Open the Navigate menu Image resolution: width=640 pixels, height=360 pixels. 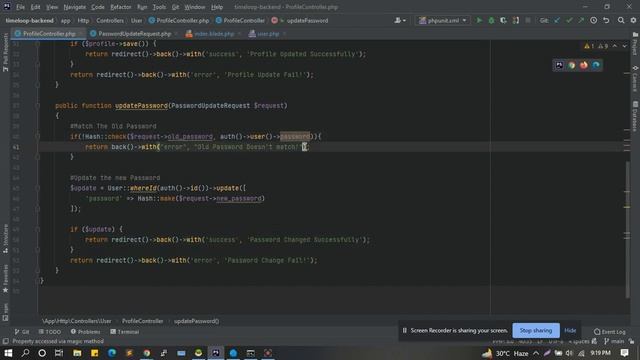[75, 7]
